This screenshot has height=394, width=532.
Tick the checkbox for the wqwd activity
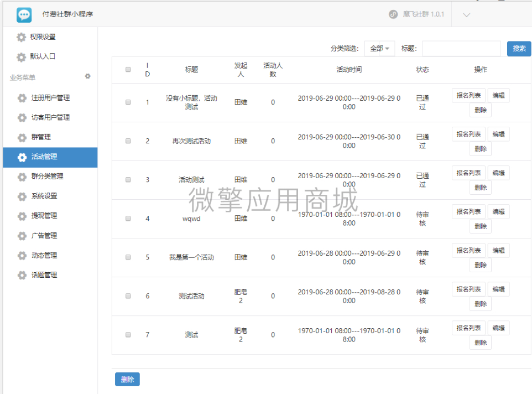[128, 219]
